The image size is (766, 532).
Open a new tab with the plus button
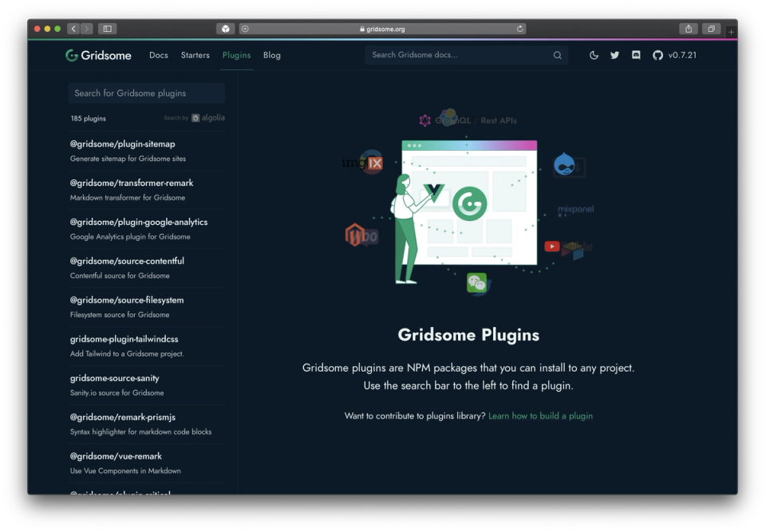(x=731, y=32)
